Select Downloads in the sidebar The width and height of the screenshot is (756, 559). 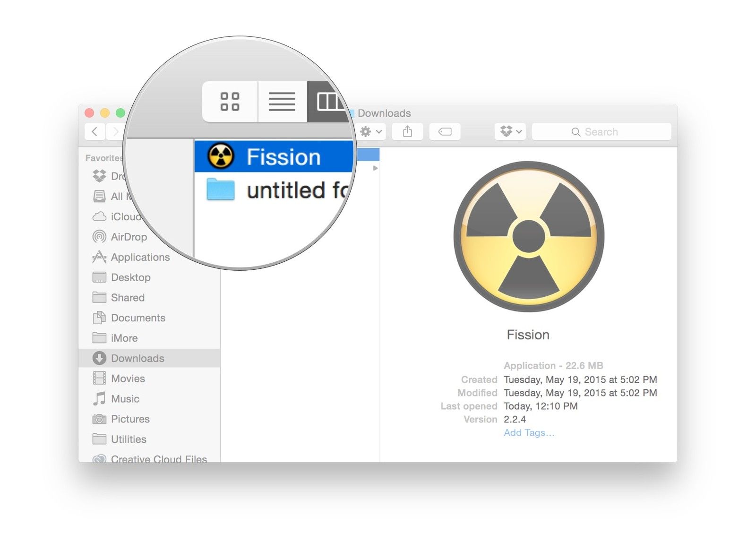pos(137,358)
